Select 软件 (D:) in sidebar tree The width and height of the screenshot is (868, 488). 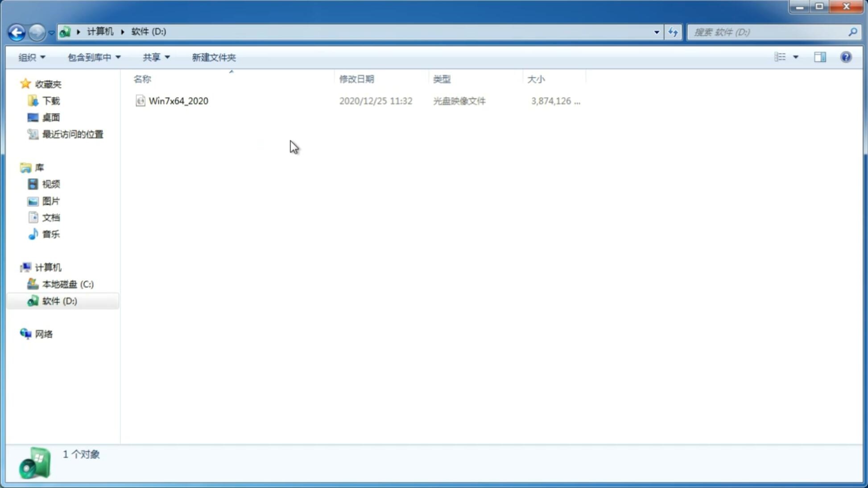(x=60, y=300)
